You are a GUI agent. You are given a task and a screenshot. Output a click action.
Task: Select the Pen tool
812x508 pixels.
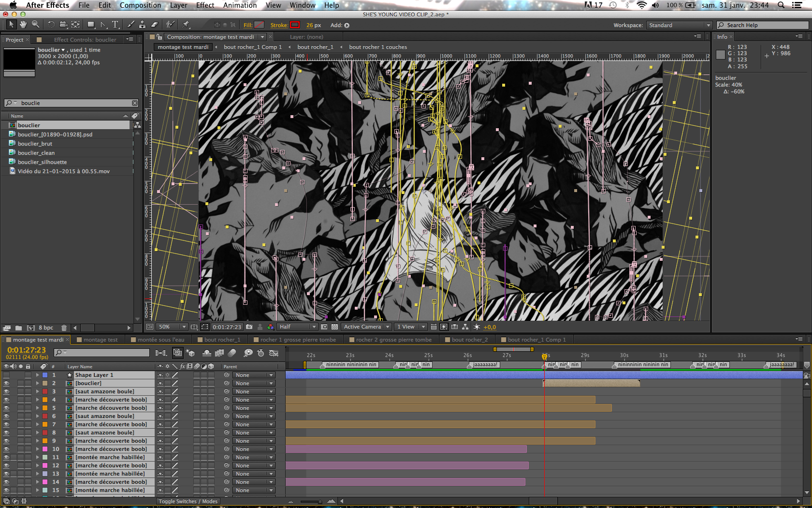pyautogui.click(x=103, y=24)
